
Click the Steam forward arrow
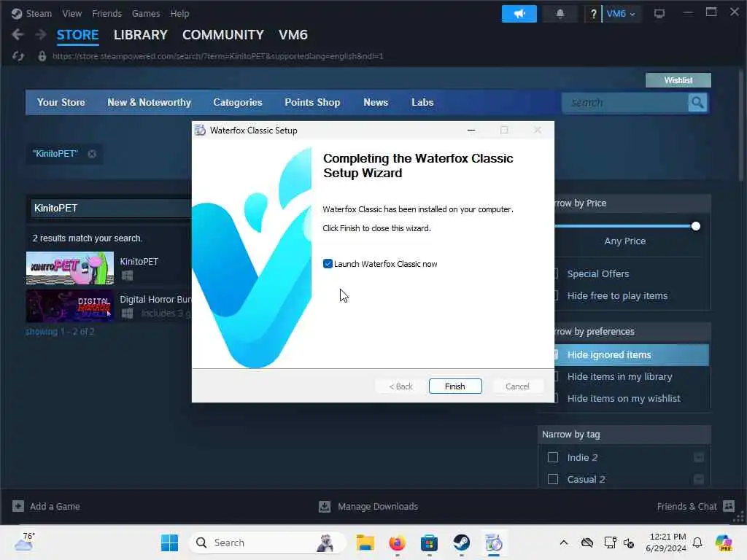coord(41,34)
